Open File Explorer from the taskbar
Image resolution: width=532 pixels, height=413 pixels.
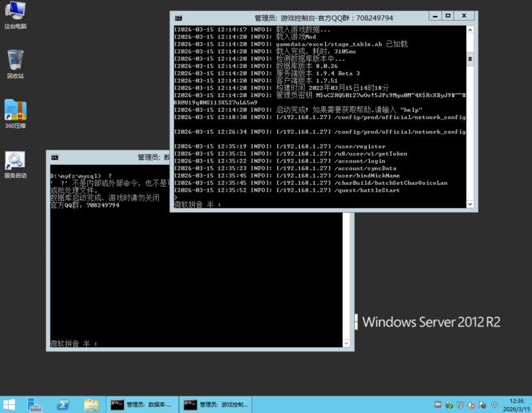tap(91, 404)
